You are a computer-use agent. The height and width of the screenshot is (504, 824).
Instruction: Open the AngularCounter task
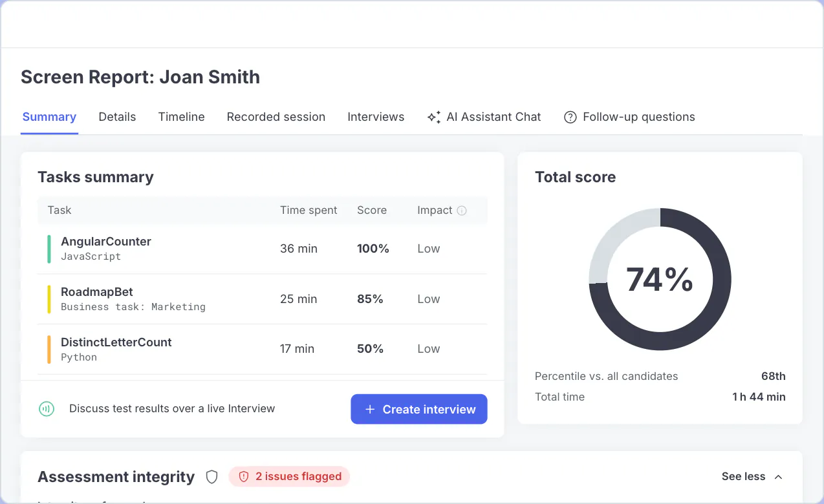106,242
